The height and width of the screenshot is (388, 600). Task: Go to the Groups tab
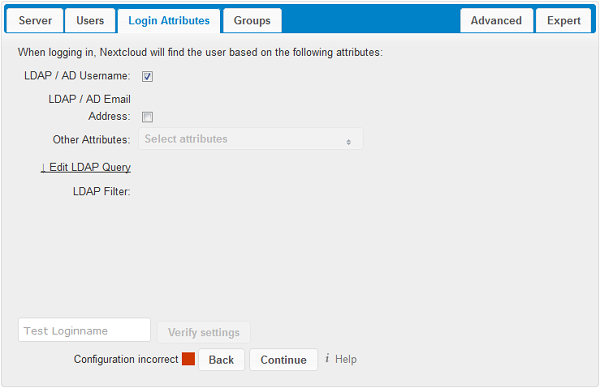click(x=252, y=20)
